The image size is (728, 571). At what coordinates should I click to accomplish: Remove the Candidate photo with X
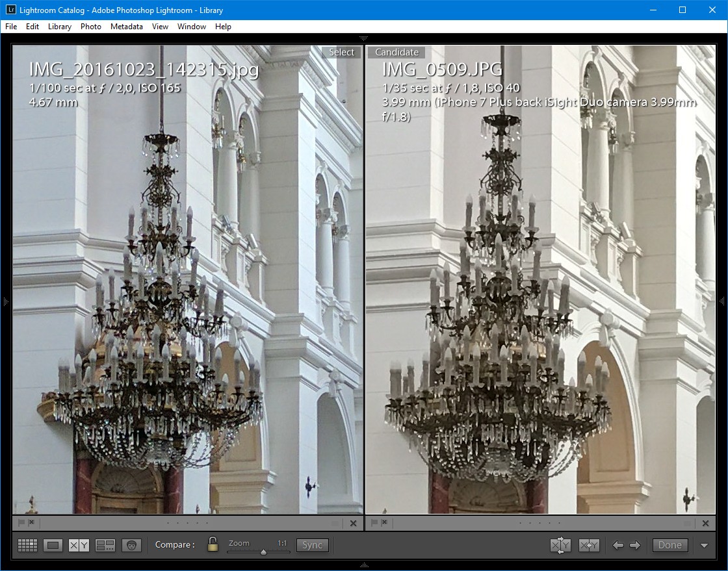point(706,523)
